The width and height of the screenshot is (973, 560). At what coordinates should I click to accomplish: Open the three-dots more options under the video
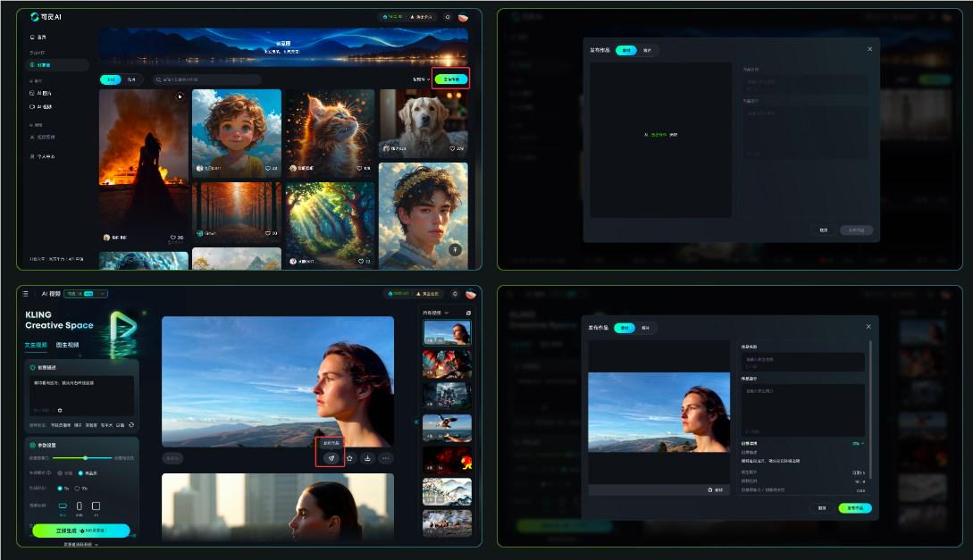pyautogui.click(x=386, y=458)
